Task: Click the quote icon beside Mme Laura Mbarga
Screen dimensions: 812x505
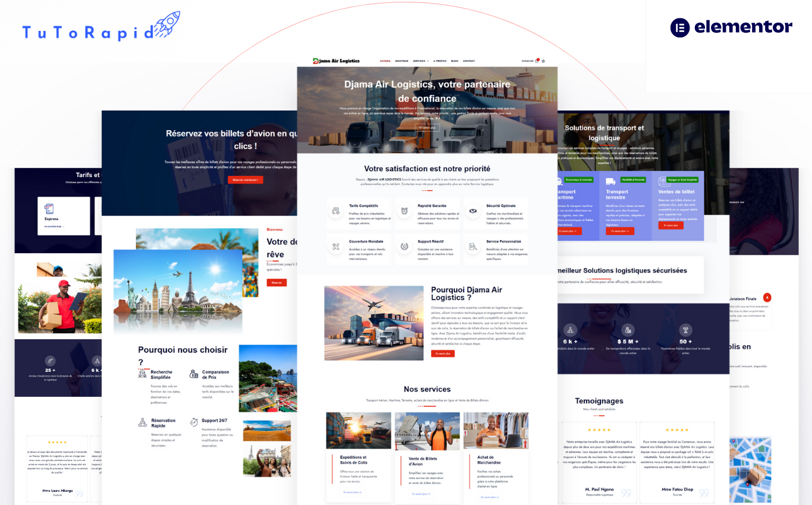Action: pyautogui.click(x=79, y=494)
